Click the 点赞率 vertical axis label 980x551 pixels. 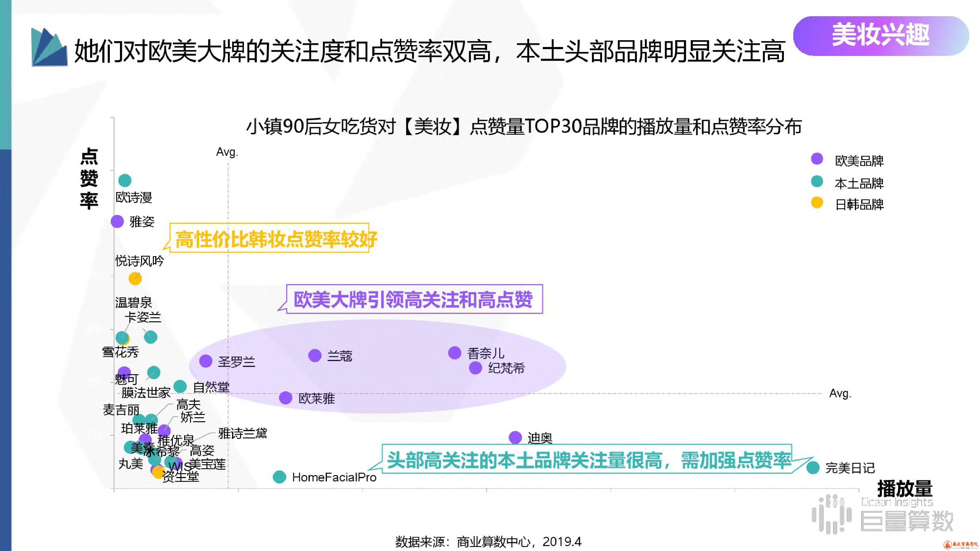tap(89, 179)
